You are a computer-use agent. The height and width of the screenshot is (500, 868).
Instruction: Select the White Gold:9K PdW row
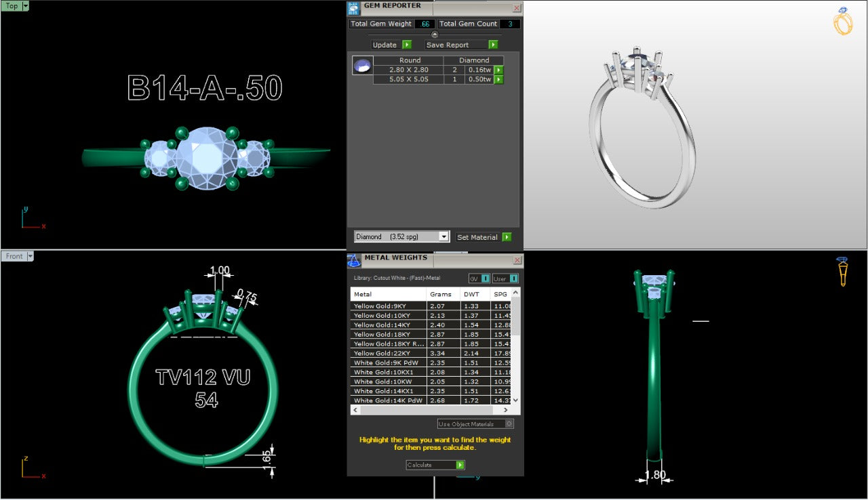pyautogui.click(x=431, y=363)
